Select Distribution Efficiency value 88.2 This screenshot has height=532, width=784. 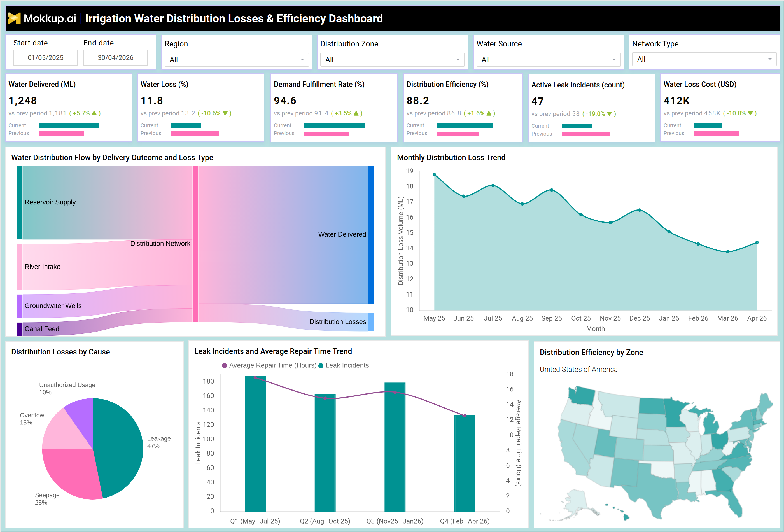418,101
